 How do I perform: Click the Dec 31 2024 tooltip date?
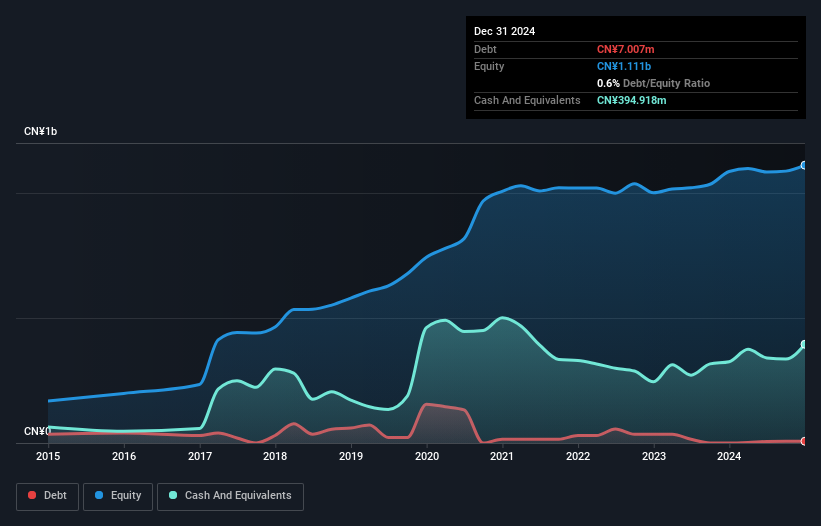[504, 31]
